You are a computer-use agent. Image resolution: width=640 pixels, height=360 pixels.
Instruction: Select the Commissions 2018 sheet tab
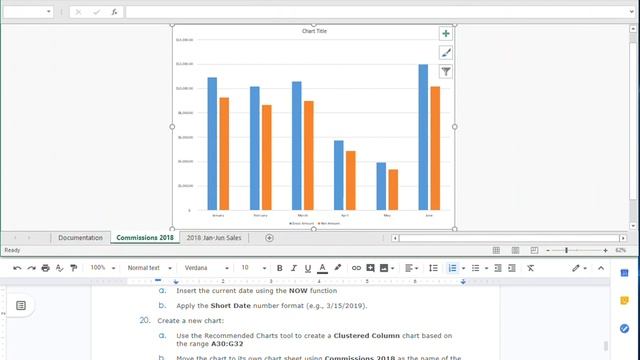[145, 238]
